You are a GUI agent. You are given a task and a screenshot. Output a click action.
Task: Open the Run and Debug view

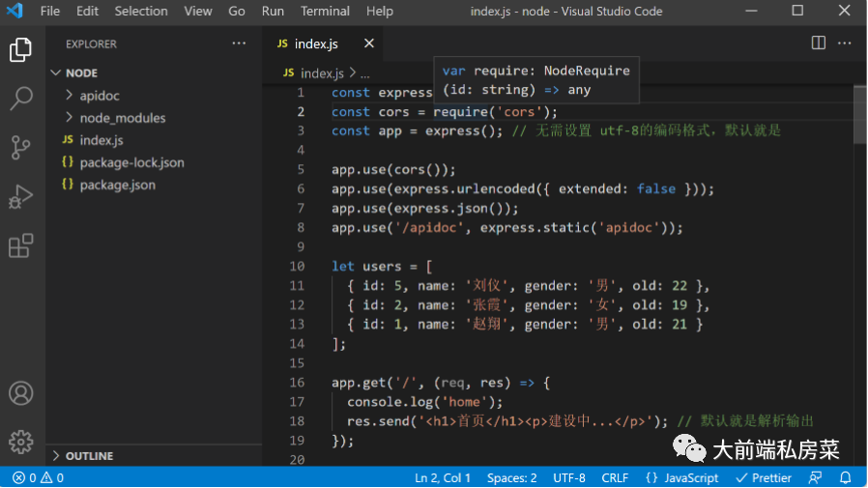(20, 196)
